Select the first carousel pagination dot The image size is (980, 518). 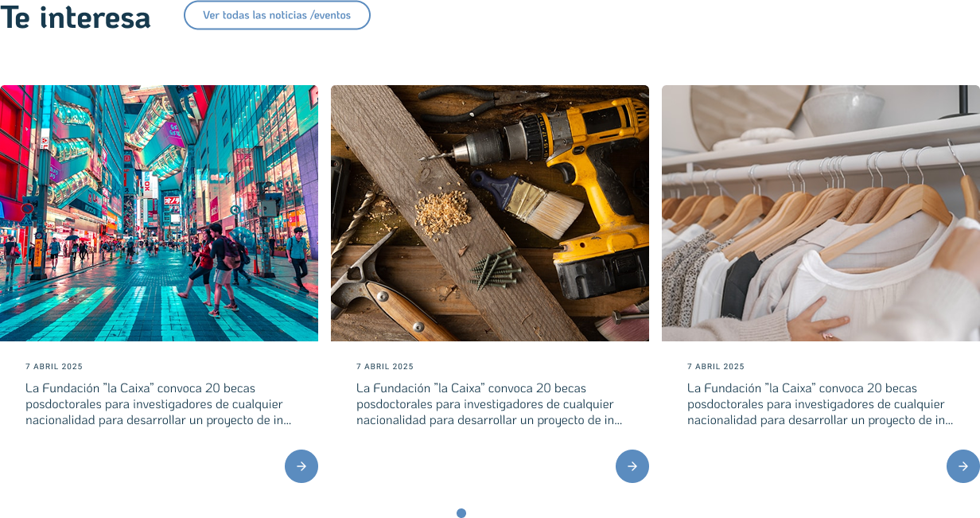coord(461,513)
